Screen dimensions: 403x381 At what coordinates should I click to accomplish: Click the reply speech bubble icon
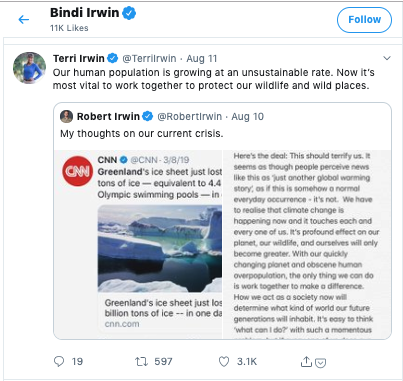(59, 361)
